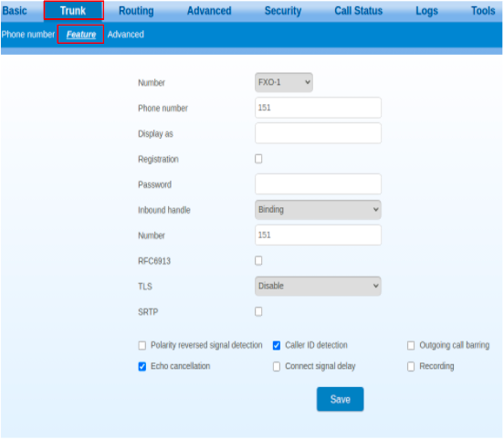Disable Echo cancellation checkbox

pos(142,367)
